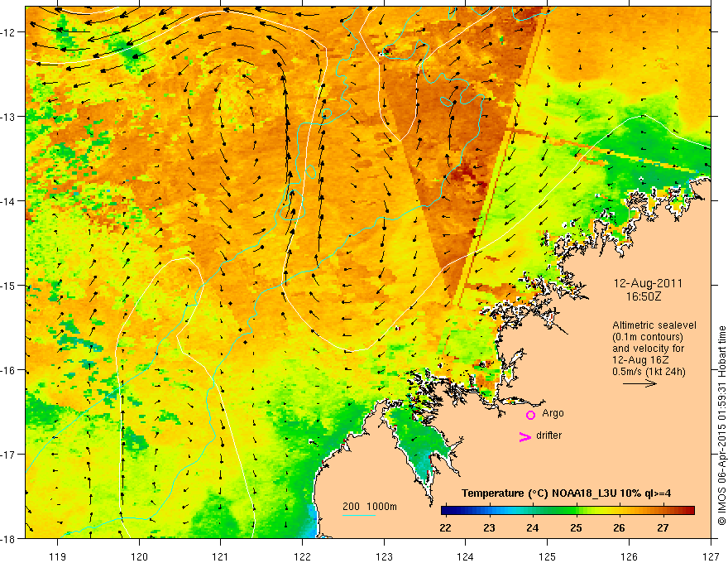Click the cyan 200 1000m depth contour line sample
728x563 pixels.
pos(359,515)
